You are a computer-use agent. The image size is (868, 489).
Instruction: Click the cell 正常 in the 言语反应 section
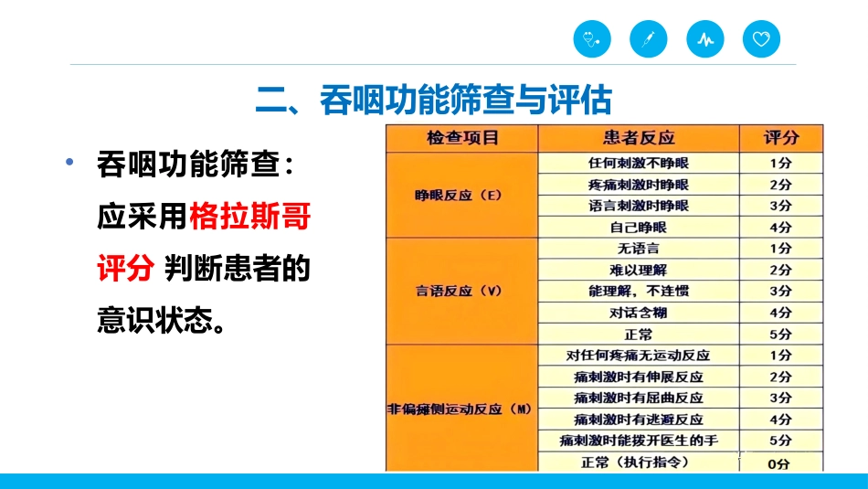point(639,334)
